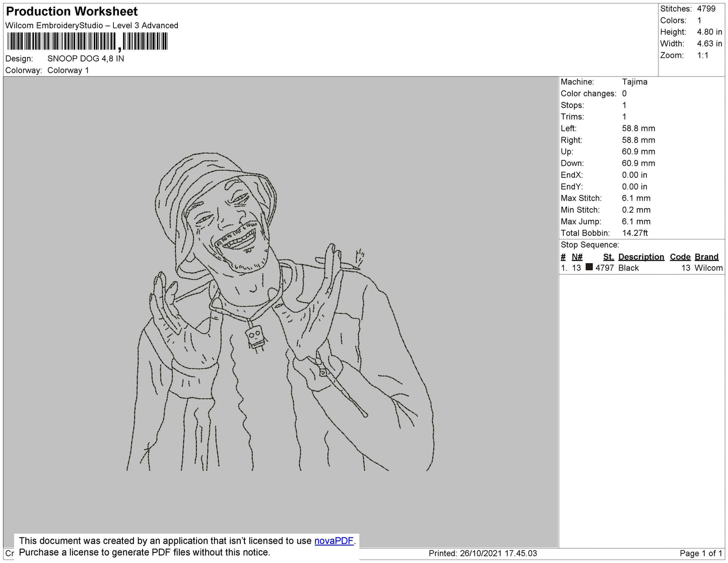728x563 pixels.
Task: Click the 'Max Jump:' label
Action: coord(581,222)
